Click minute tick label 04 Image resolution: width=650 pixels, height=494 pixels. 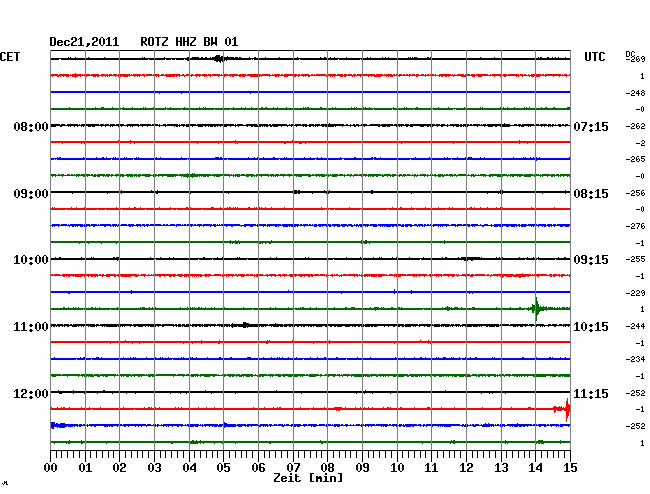pos(189,468)
